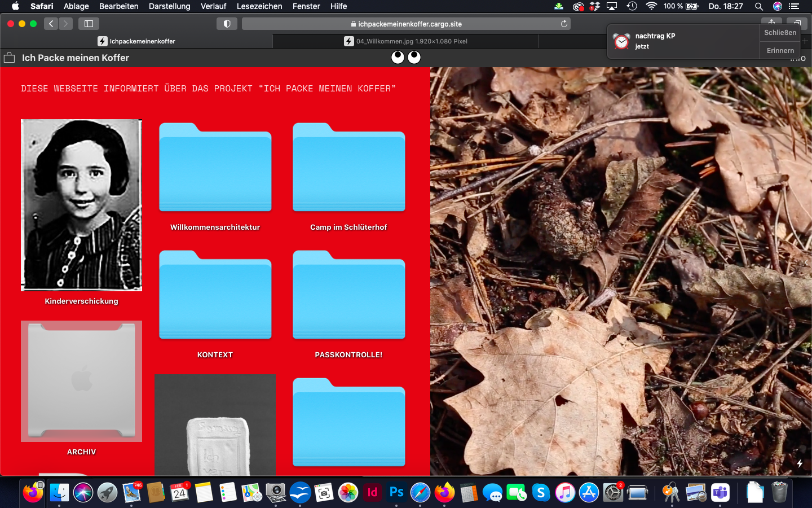Open the unlabeled bottom blue folder
812x508 pixels.
coord(349,422)
